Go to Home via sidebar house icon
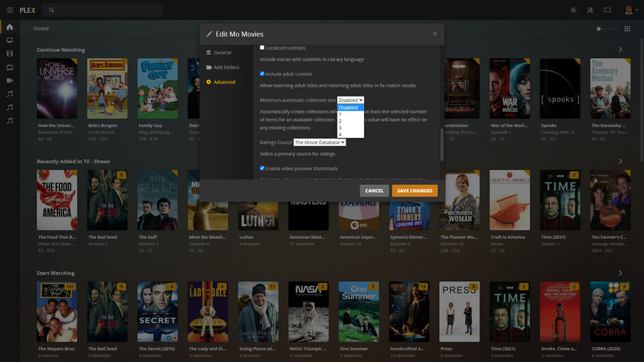The width and height of the screenshot is (644, 362). click(x=10, y=27)
